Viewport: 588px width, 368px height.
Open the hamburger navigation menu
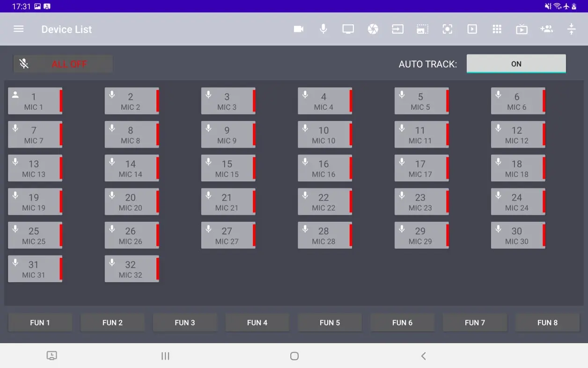[19, 29]
